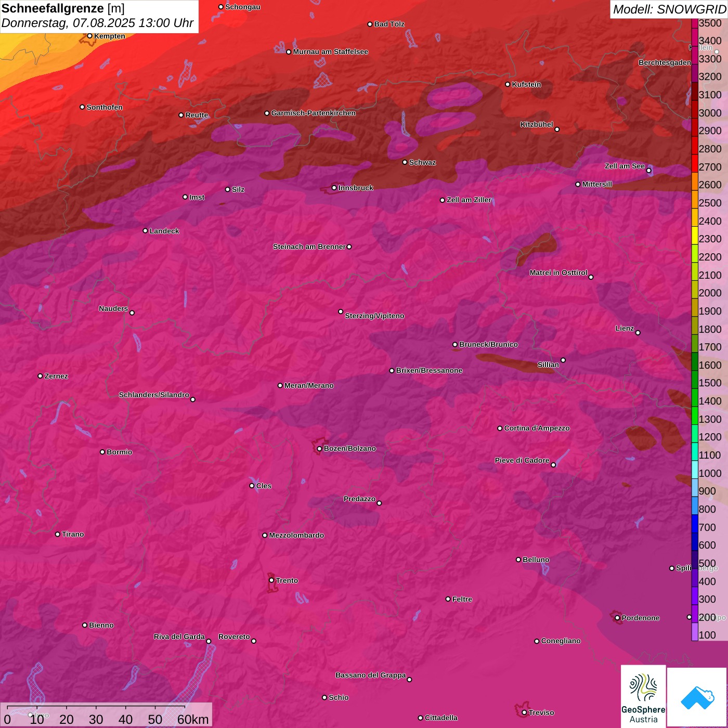The image size is (728, 728).
Task: Click the Bassano del Grappa label
Action: click(371, 675)
